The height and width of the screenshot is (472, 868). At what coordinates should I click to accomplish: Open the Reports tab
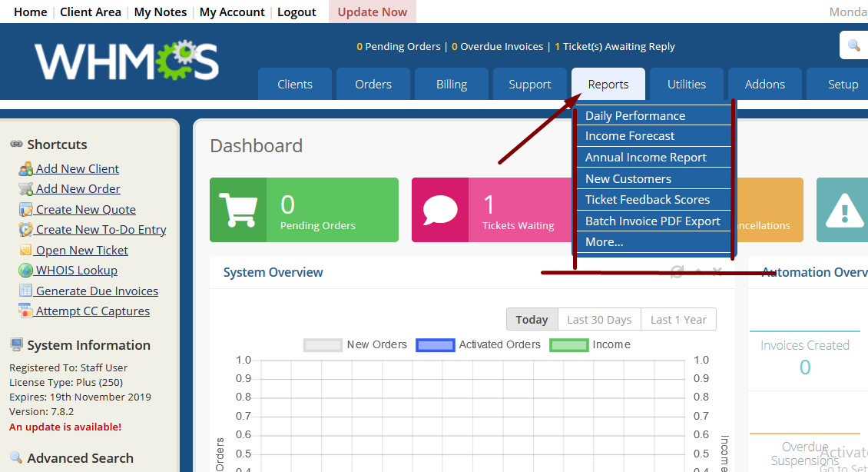pyautogui.click(x=608, y=85)
